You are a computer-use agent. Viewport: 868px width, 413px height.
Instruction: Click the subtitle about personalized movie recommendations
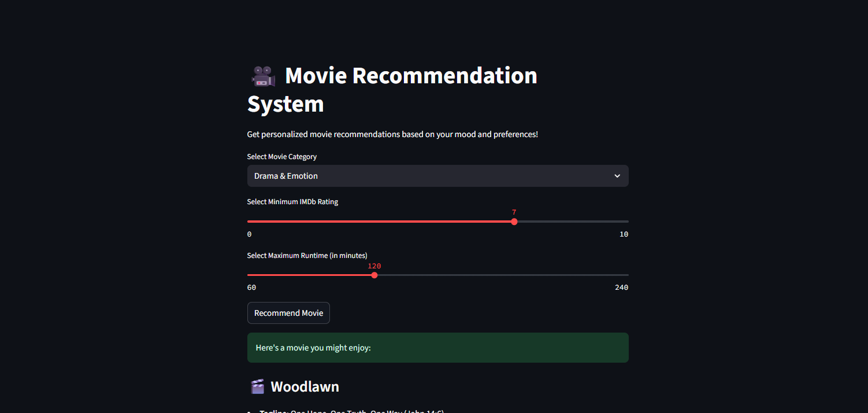coord(392,134)
